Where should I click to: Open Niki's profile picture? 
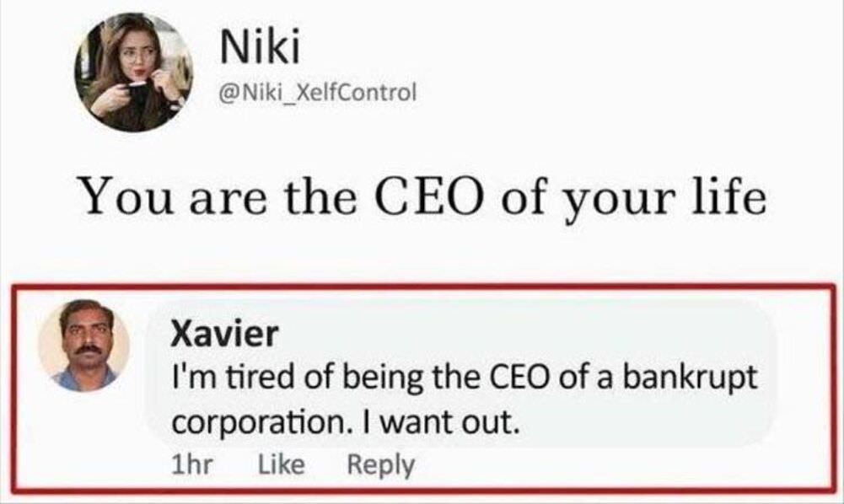pos(134,72)
